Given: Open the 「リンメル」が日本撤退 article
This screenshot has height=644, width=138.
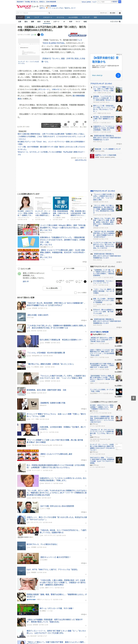Looking at the screenshot, I should (46, 353).
